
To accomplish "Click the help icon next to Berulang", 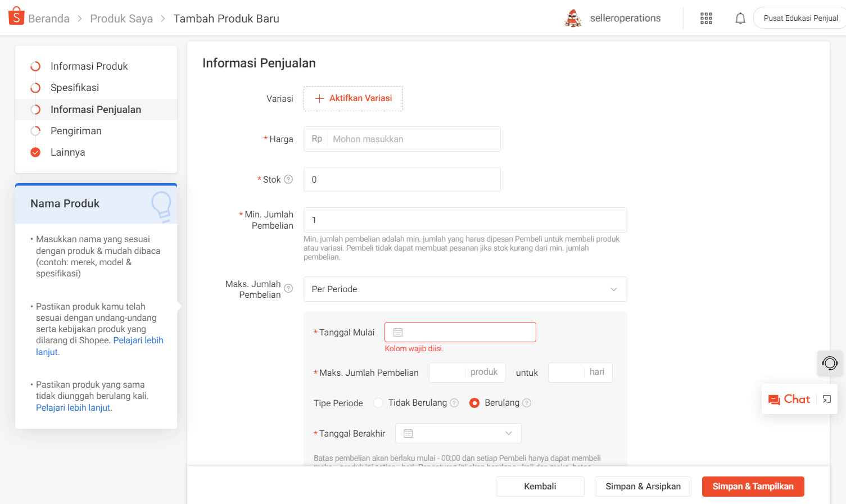I will pos(527,402).
